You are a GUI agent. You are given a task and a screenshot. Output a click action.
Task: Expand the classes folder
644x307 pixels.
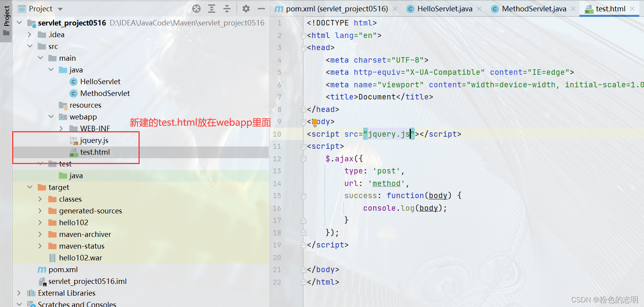tap(40, 199)
